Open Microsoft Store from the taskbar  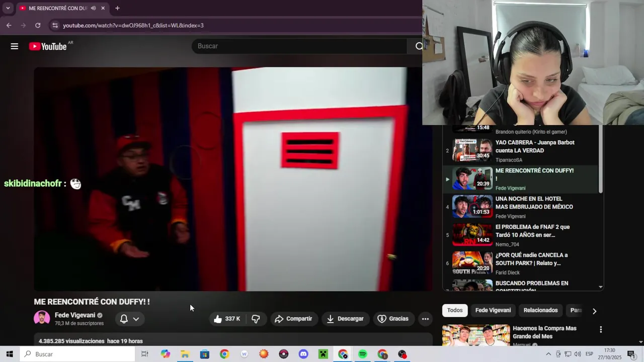tap(204, 354)
